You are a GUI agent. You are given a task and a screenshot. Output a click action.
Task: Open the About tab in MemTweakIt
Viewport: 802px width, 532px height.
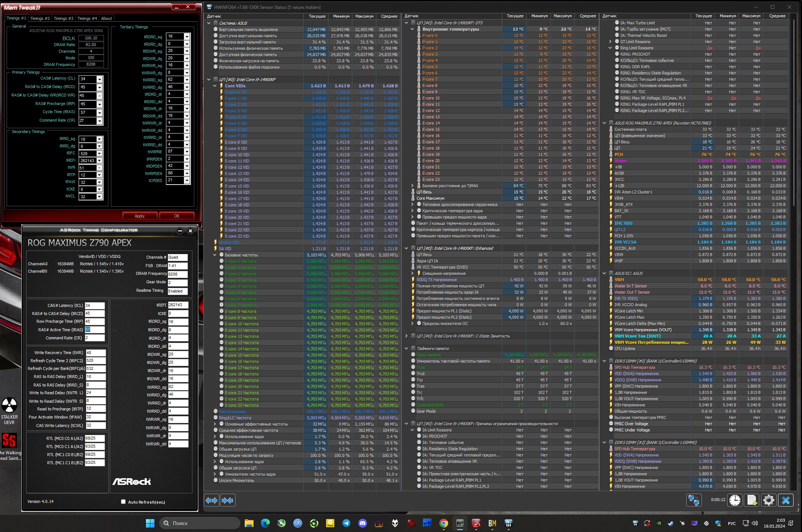click(107, 18)
